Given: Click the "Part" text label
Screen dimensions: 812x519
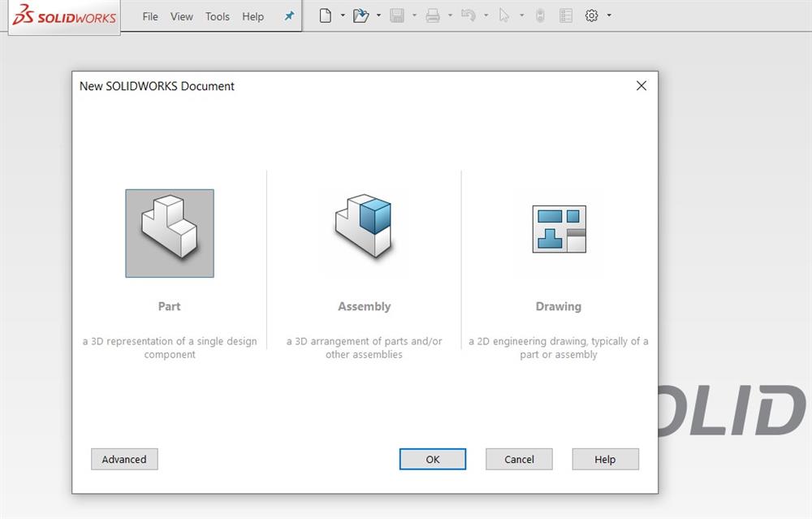Looking at the screenshot, I should pos(170,306).
